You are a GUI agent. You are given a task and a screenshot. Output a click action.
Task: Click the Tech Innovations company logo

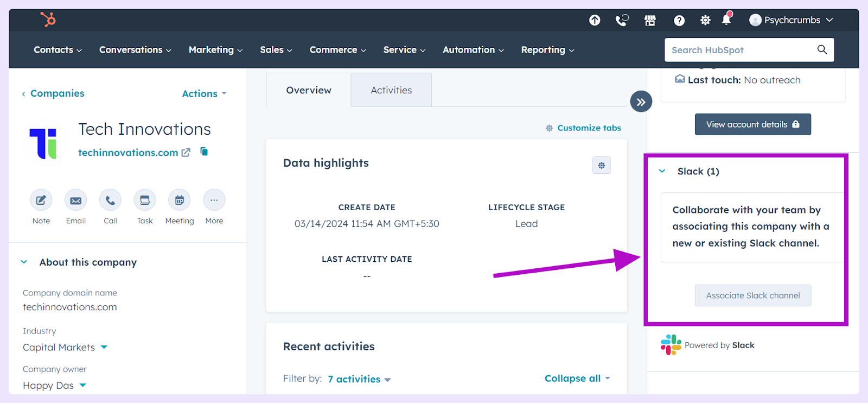click(43, 143)
